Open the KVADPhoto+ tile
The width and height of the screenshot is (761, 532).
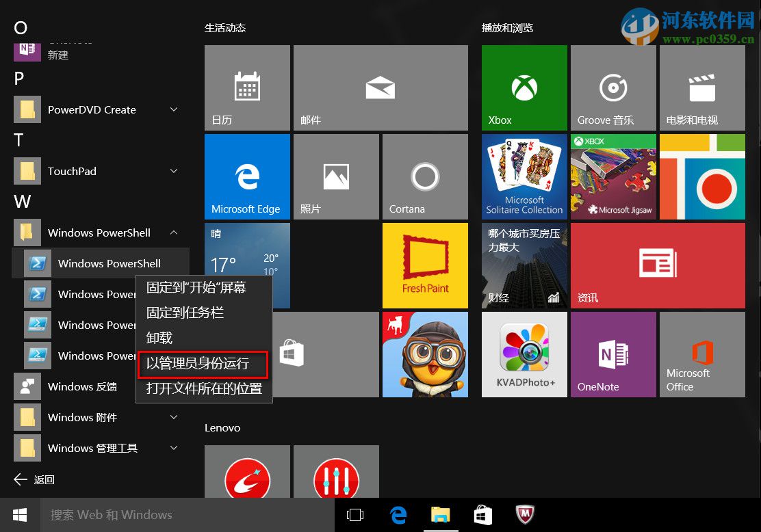pos(524,354)
